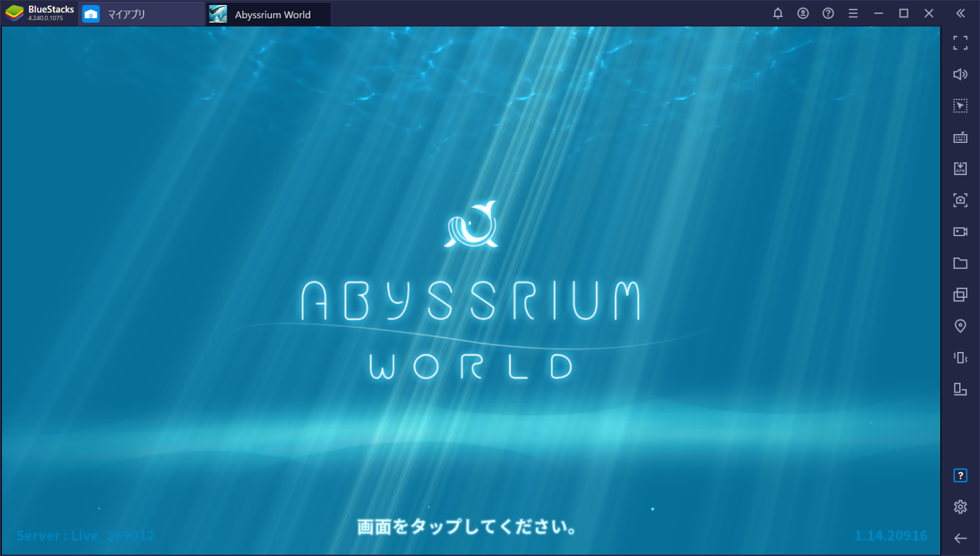Maximize the BlueStacks window
The image size is (980, 556).
pos(904,13)
